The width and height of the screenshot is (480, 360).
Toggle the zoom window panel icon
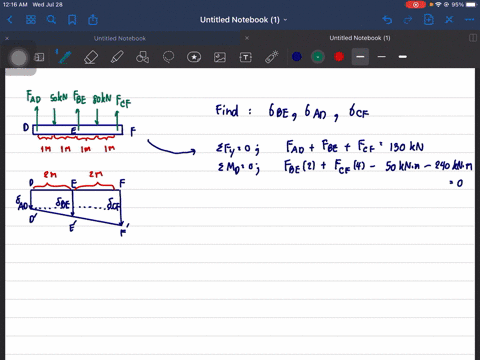coord(39,57)
